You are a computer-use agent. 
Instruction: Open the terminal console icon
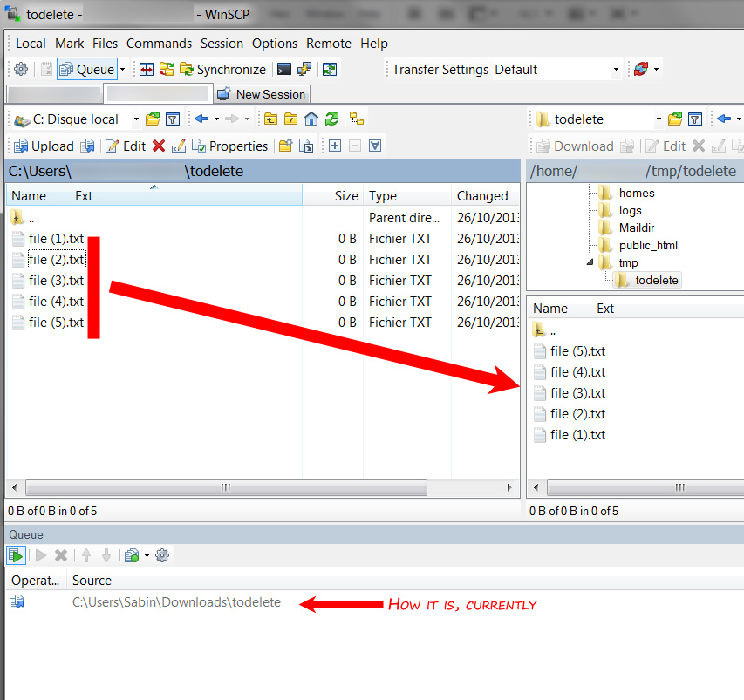click(x=284, y=70)
